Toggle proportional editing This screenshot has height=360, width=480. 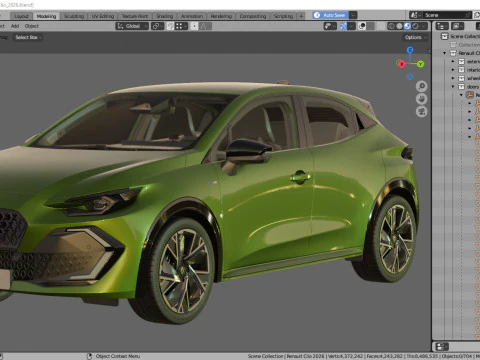194,26
